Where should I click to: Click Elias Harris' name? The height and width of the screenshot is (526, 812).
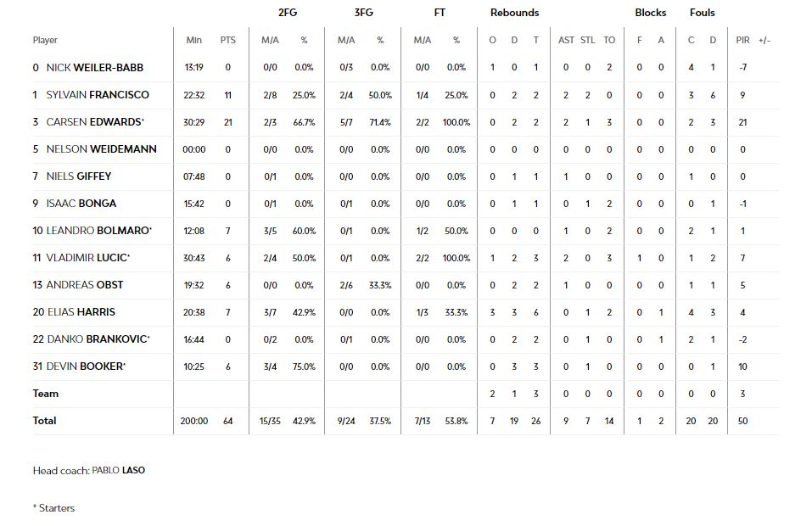coord(81,312)
